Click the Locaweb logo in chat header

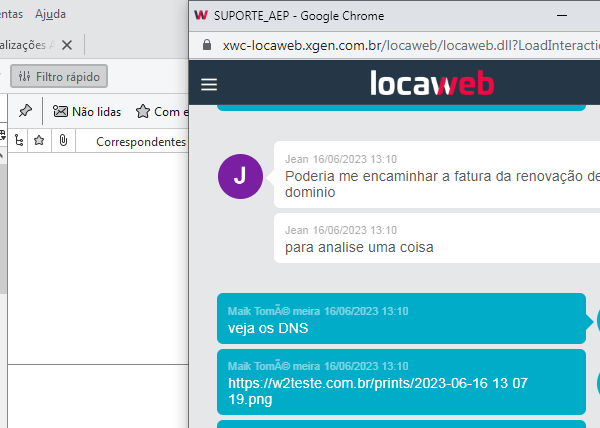point(432,83)
